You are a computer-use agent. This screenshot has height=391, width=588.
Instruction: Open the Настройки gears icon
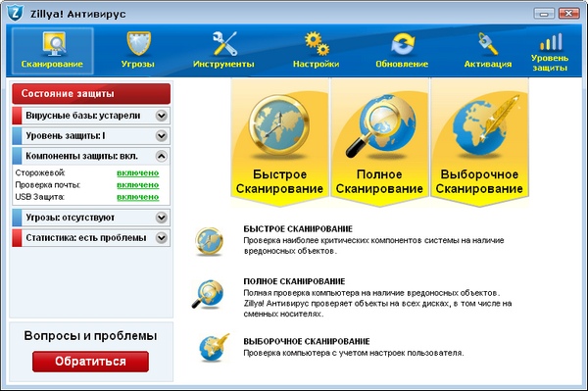pyautogui.click(x=317, y=43)
